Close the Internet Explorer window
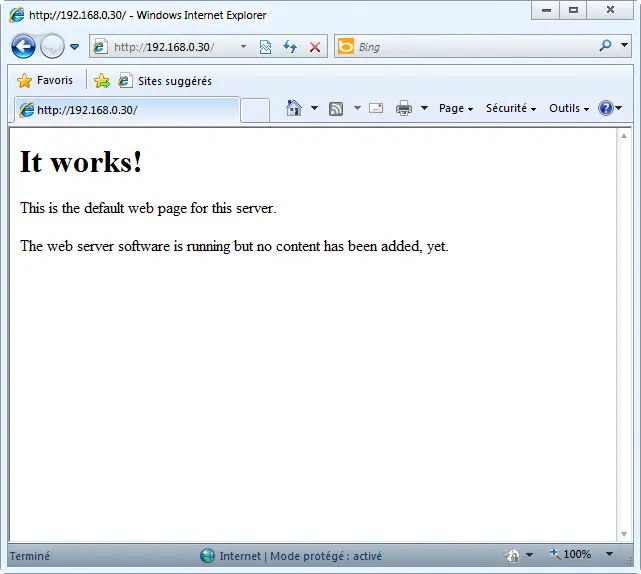 (x=610, y=10)
